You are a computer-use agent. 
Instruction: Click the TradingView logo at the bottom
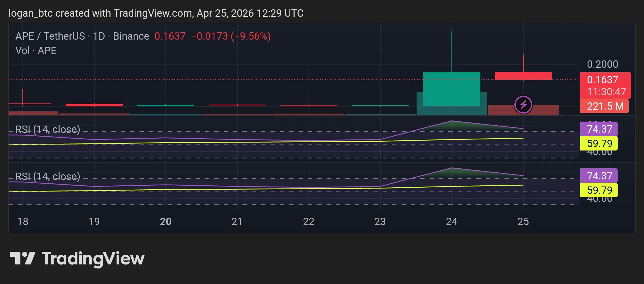tap(77, 259)
